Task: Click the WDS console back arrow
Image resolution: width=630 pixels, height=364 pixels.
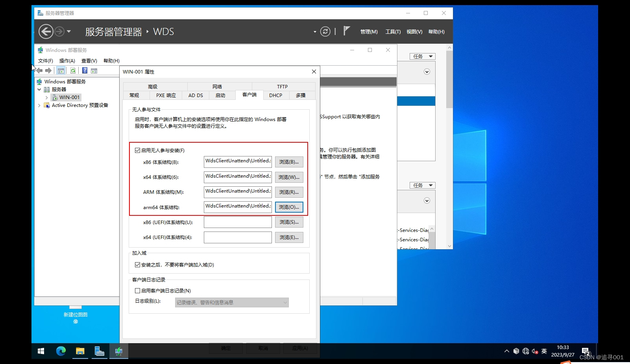Action: point(40,71)
